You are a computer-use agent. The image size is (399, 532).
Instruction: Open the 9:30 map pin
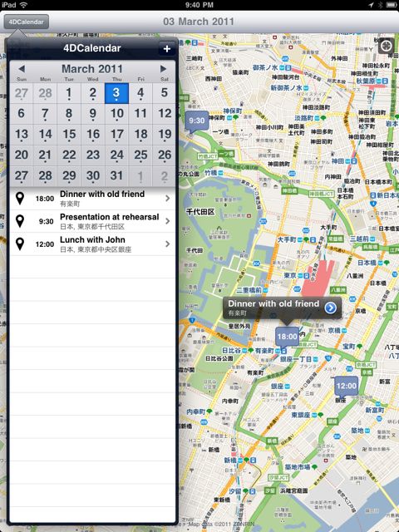(197, 121)
